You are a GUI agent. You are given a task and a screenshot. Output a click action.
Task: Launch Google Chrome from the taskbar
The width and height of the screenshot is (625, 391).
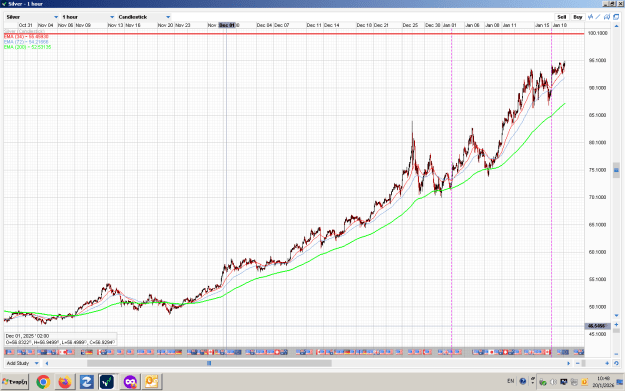(43, 382)
